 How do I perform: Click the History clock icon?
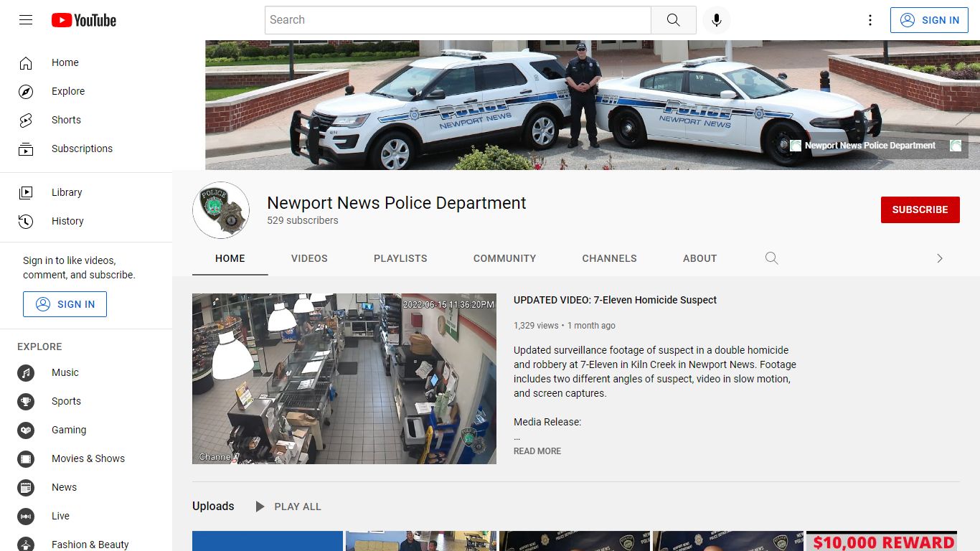click(x=26, y=221)
